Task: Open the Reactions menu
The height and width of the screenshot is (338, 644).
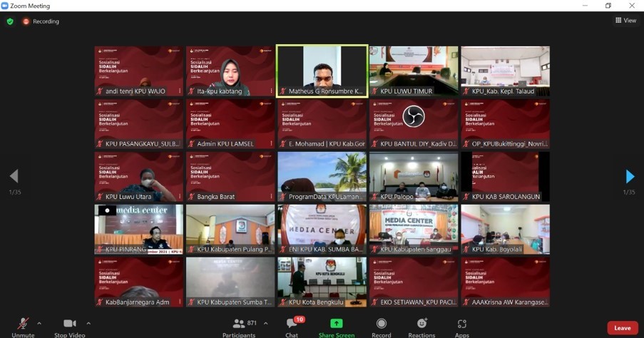Action: coord(421,326)
